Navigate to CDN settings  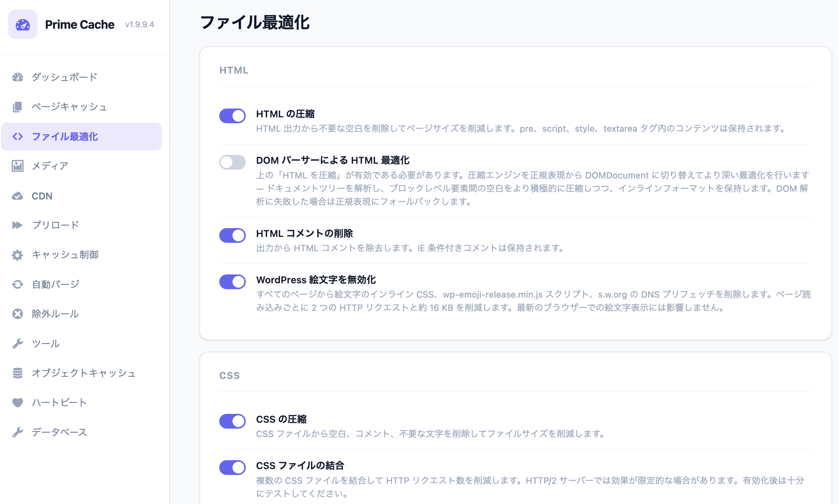[x=81, y=196]
